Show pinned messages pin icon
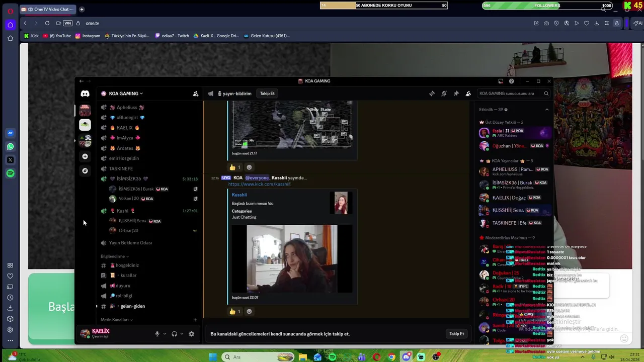 [456, 94]
